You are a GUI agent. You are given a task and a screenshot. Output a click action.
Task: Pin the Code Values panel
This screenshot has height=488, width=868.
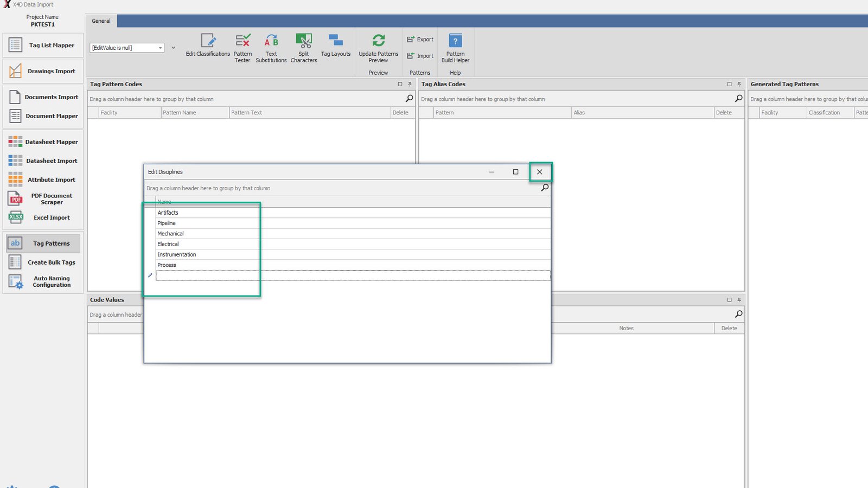(x=739, y=300)
